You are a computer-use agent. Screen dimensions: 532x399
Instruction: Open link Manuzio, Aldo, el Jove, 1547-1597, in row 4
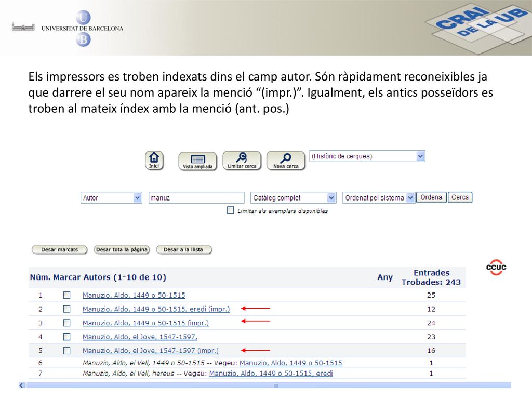[140, 337]
